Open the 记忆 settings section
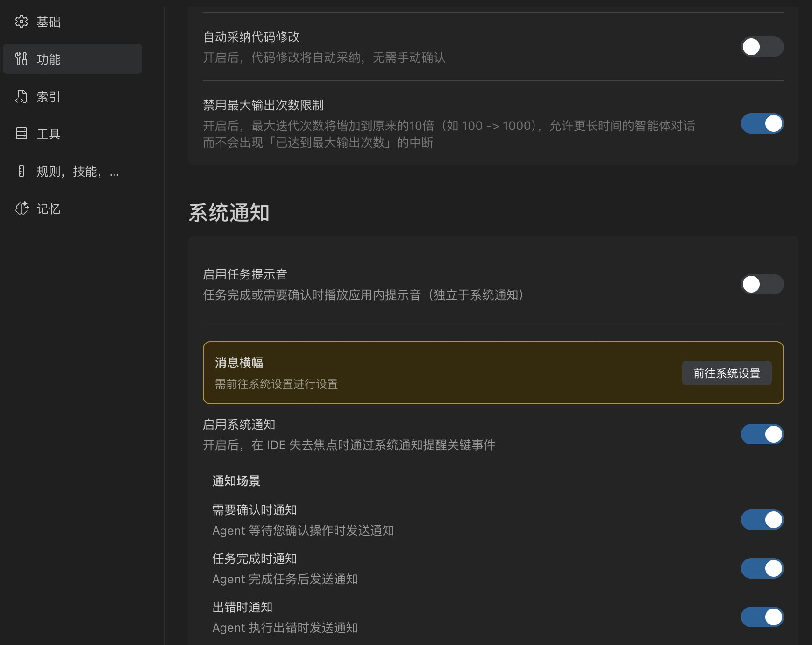This screenshot has width=812, height=645. tap(48, 209)
